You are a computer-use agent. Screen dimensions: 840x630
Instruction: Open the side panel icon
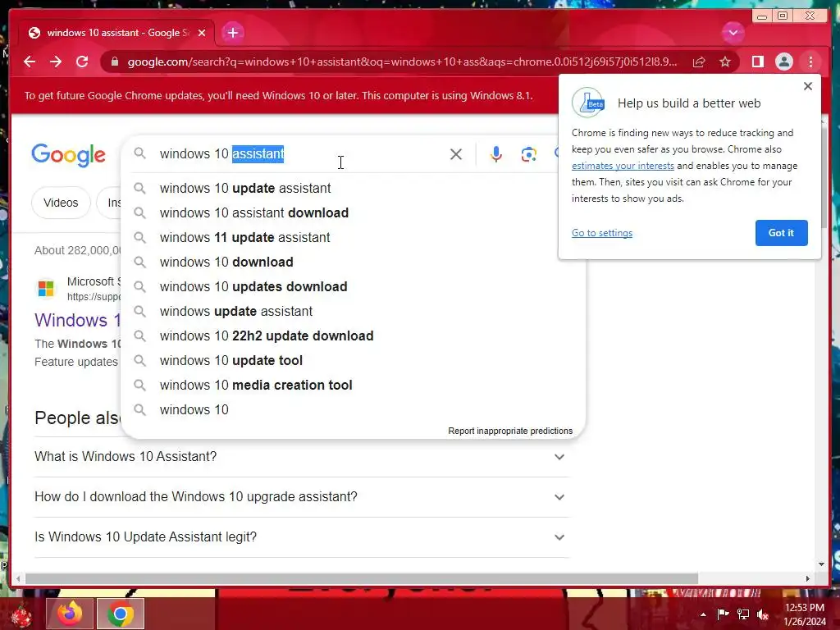coord(757,62)
